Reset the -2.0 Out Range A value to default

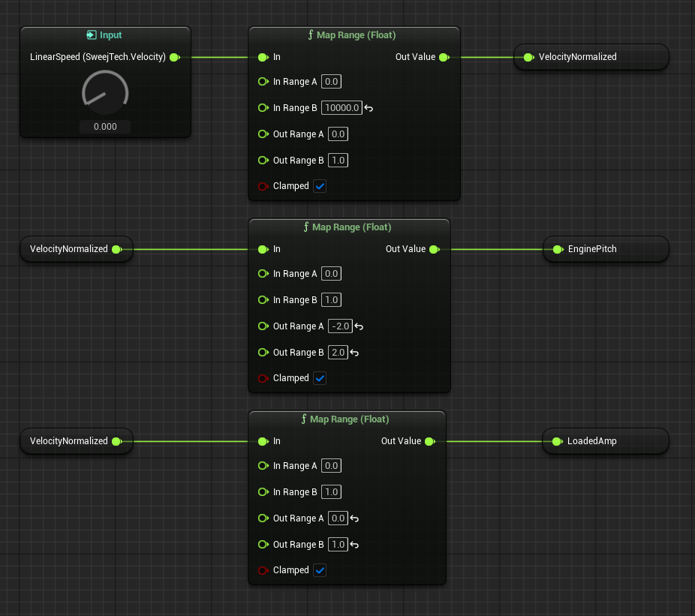click(x=358, y=326)
